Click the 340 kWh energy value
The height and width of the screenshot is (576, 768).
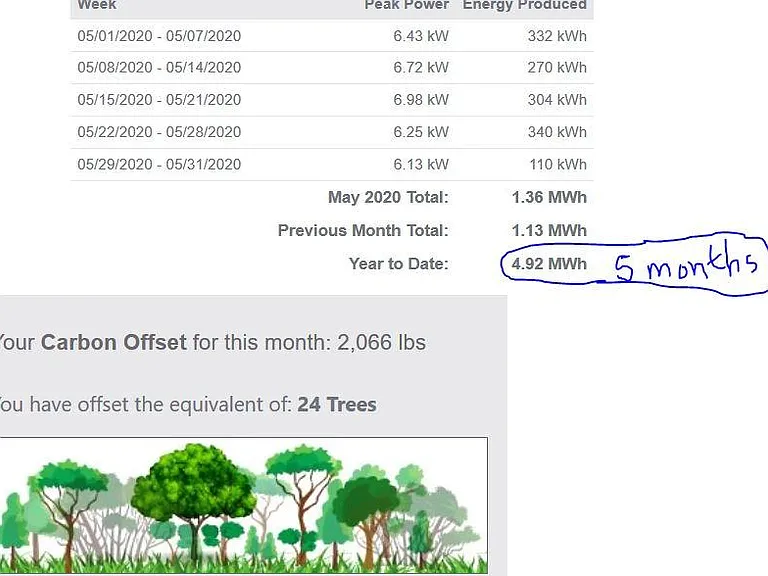(x=557, y=132)
